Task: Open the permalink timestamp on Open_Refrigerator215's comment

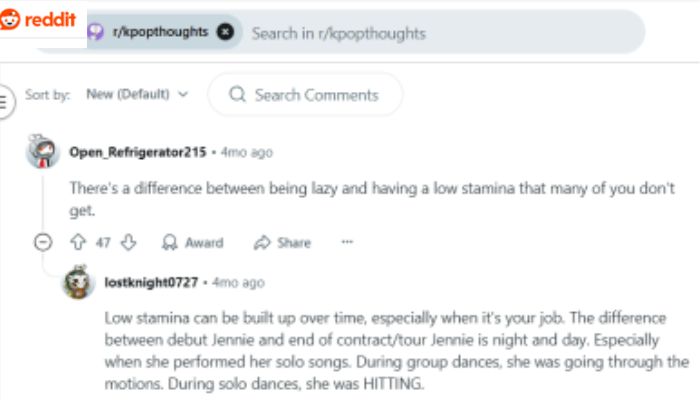Action: [246, 152]
